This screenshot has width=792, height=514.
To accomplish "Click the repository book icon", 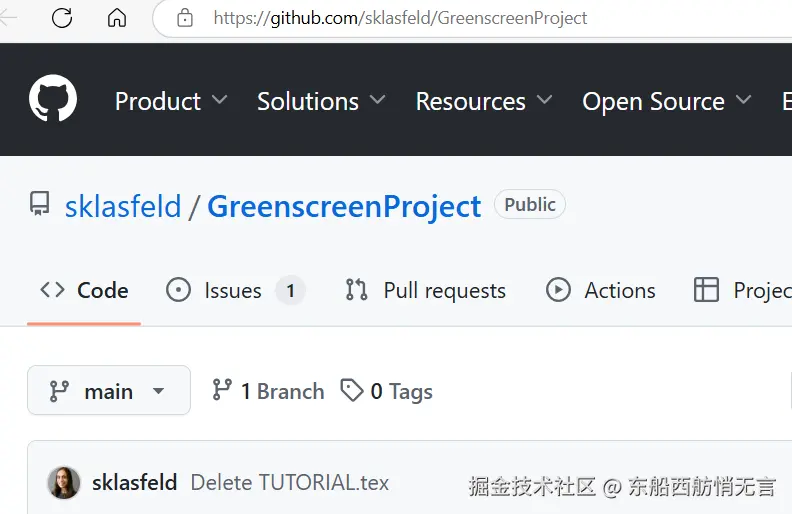I will [x=40, y=205].
